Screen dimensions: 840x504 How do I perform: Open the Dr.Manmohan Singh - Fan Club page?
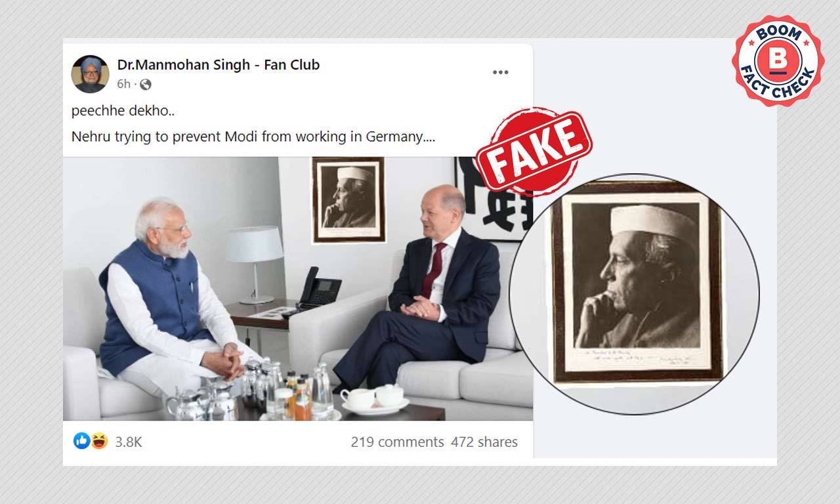[x=219, y=64]
